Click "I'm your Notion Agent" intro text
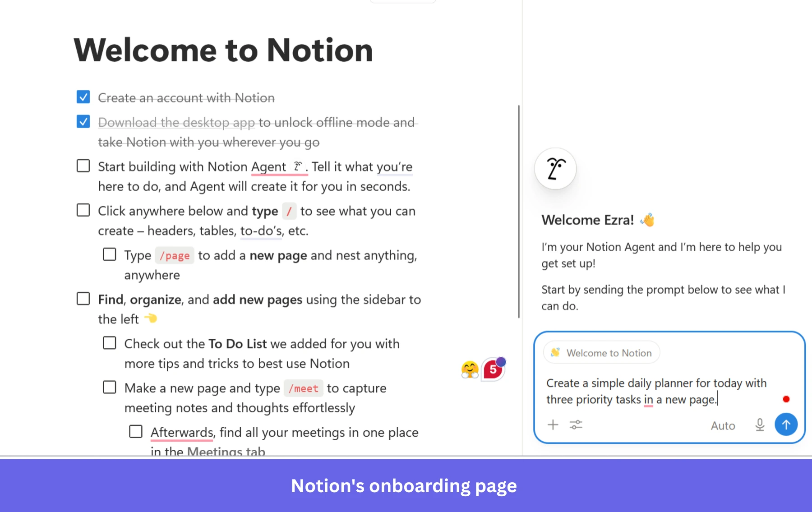 (661, 255)
